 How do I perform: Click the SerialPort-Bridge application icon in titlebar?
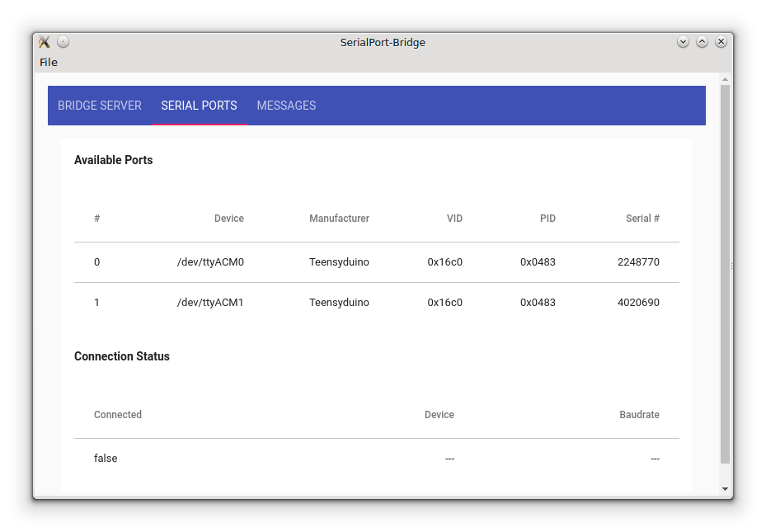tap(44, 42)
